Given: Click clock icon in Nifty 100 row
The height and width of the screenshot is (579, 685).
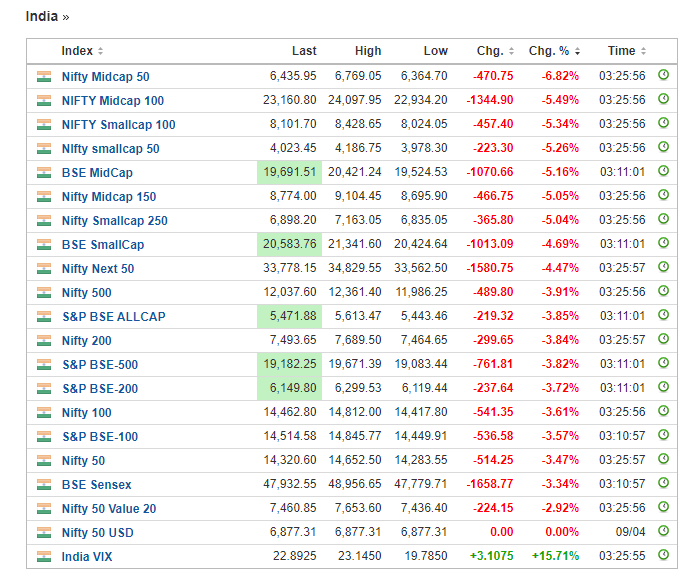Looking at the screenshot, I should 663,411.
